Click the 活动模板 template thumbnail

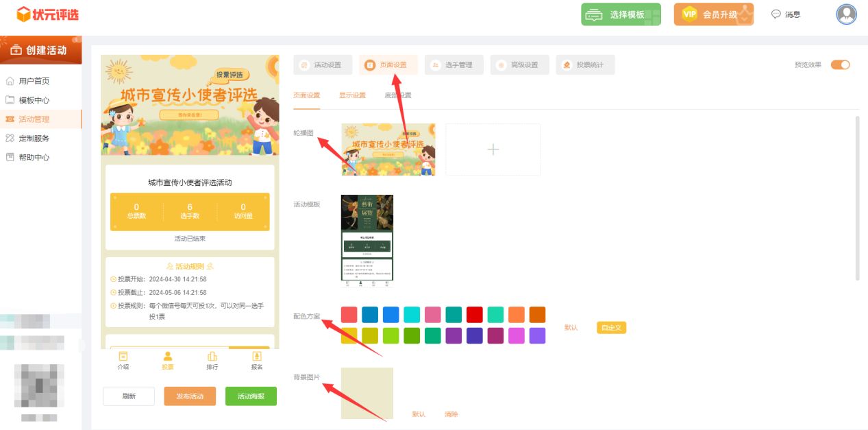[x=367, y=240]
